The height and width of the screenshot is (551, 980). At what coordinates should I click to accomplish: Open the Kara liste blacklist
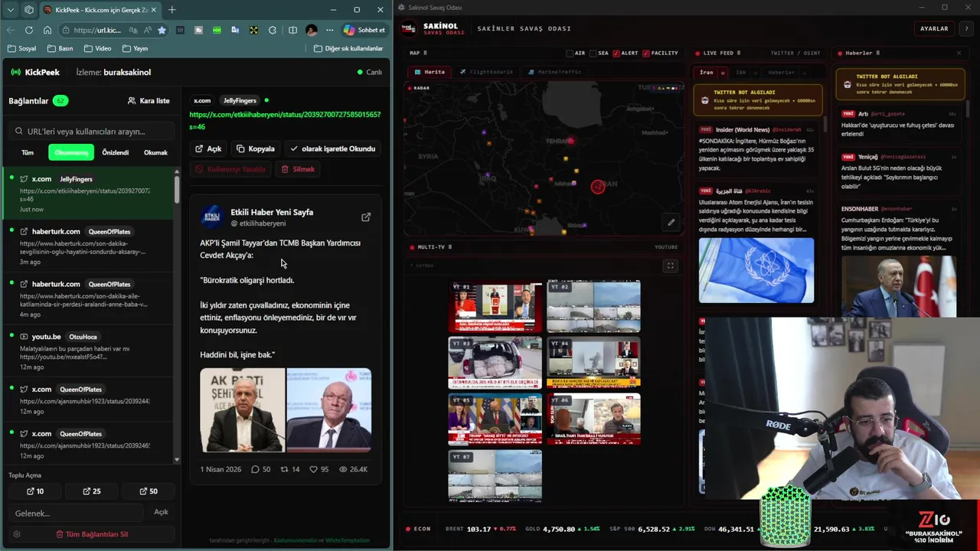point(149,101)
